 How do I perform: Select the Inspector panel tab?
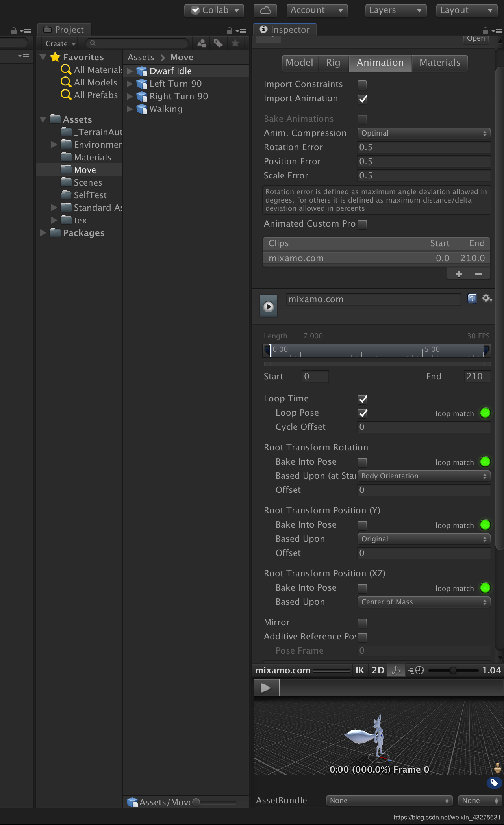pyautogui.click(x=285, y=30)
